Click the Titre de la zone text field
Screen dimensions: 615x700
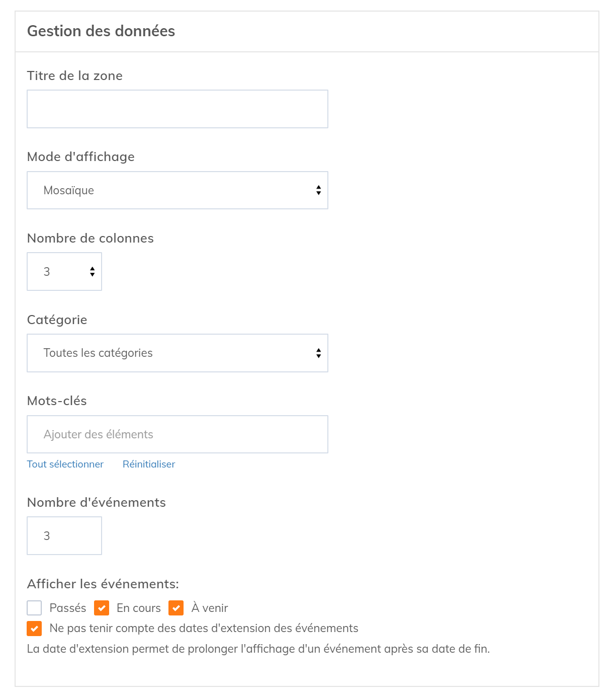(177, 109)
